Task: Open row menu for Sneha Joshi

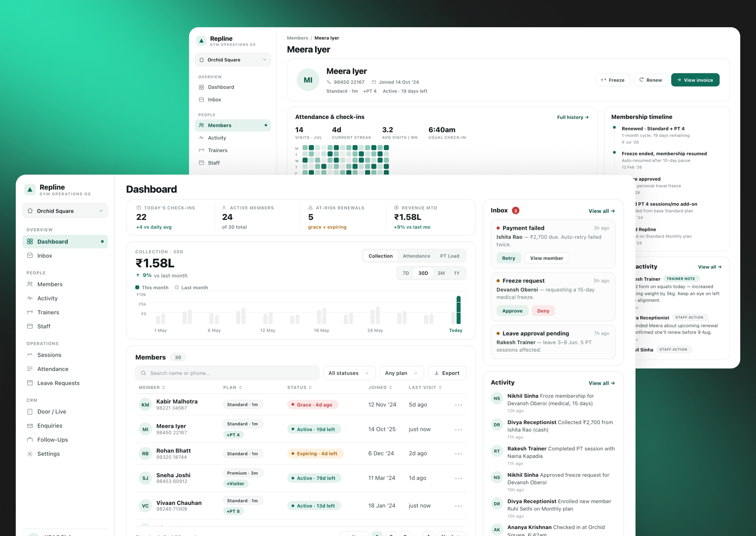Action: [458, 478]
